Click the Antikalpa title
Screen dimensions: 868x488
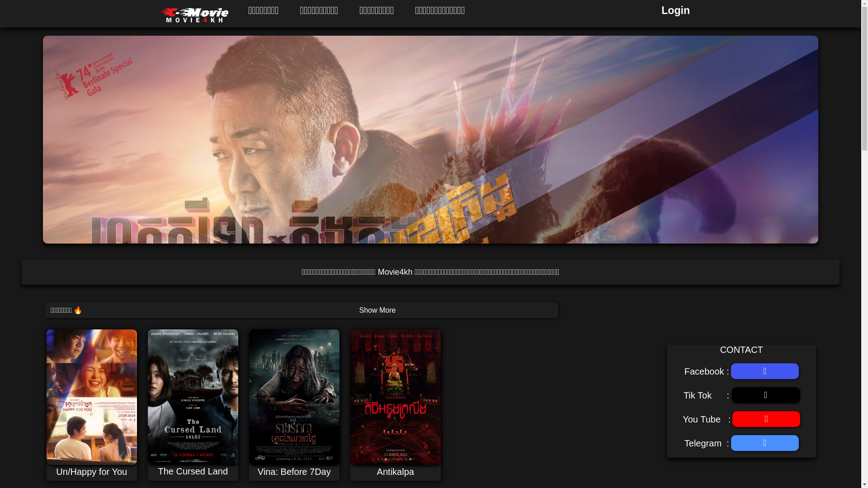pyautogui.click(x=396, y=472)
